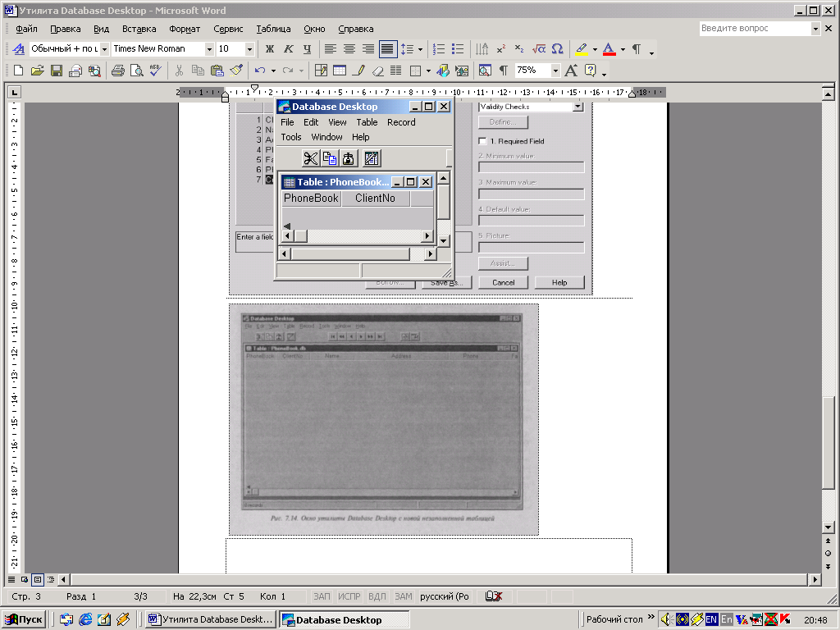Open the line spacing dropdown arrow

[x=420, y=49]
